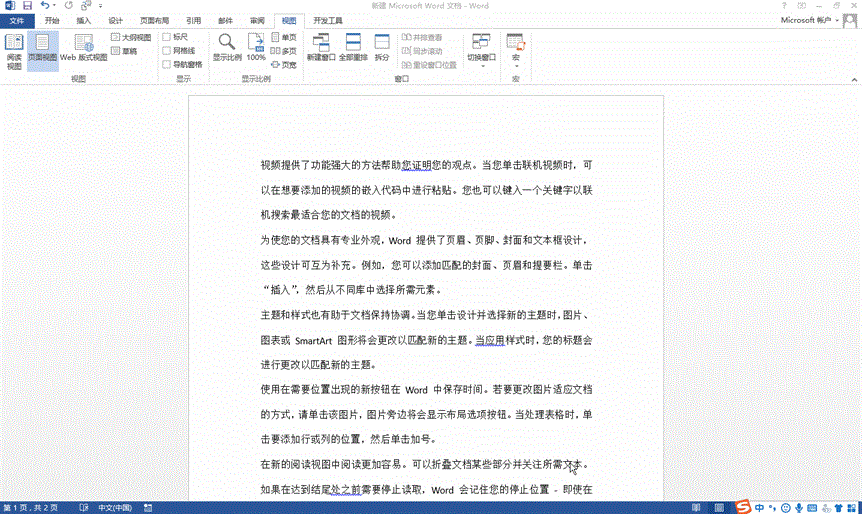Open the Zoom dialog (显示比例) magnifier
Viewport: 862px width, 514px height.
coord(227,48)
